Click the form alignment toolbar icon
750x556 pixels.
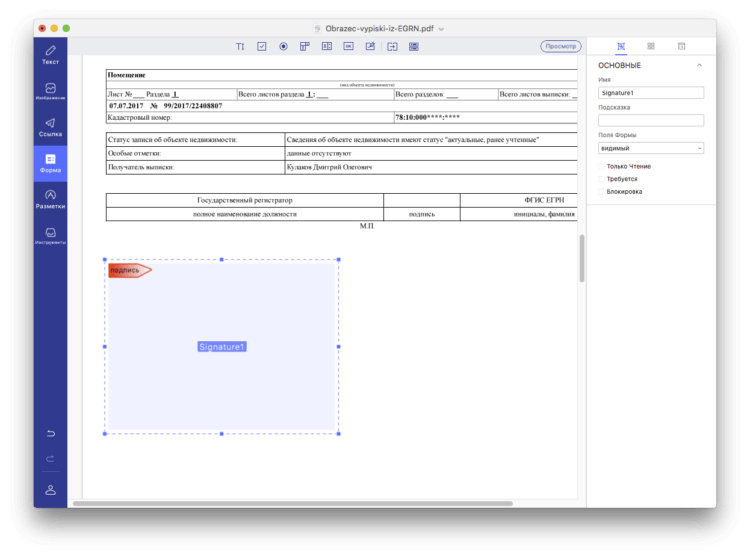392,46
